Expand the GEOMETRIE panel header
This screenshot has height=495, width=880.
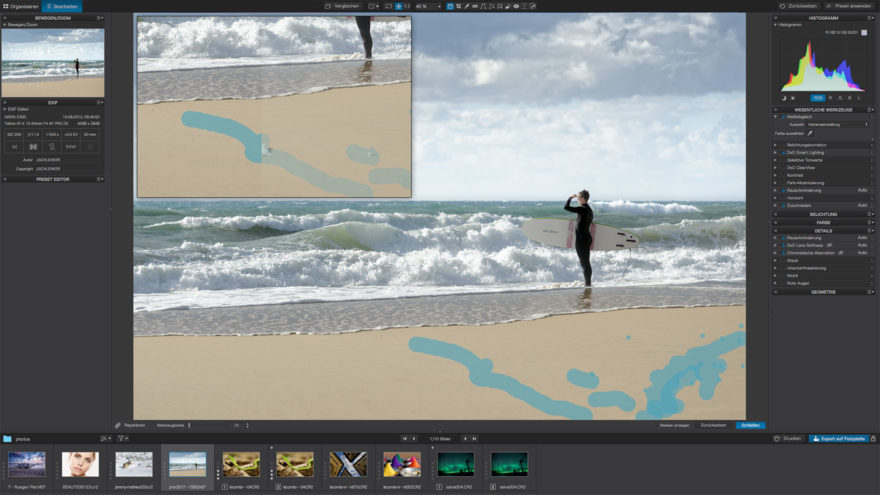tap(823, 292)
